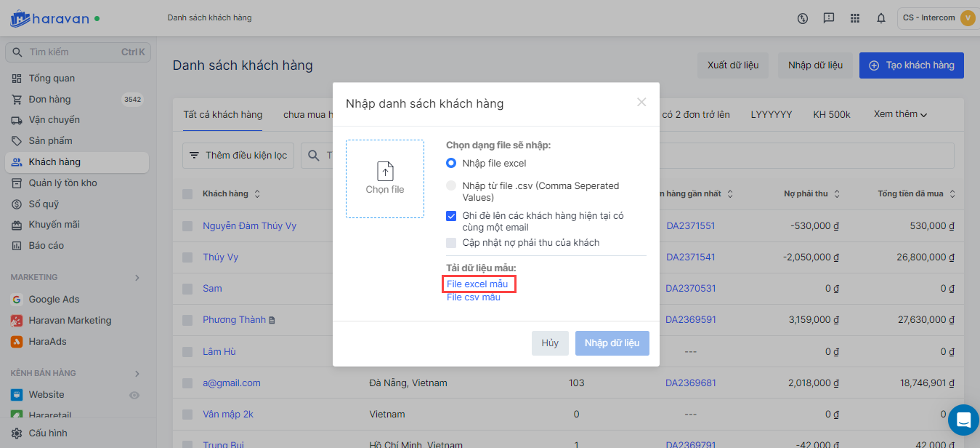Click the notification bell icon
This screenshot has height=448, width=980.
pos(881,18)
